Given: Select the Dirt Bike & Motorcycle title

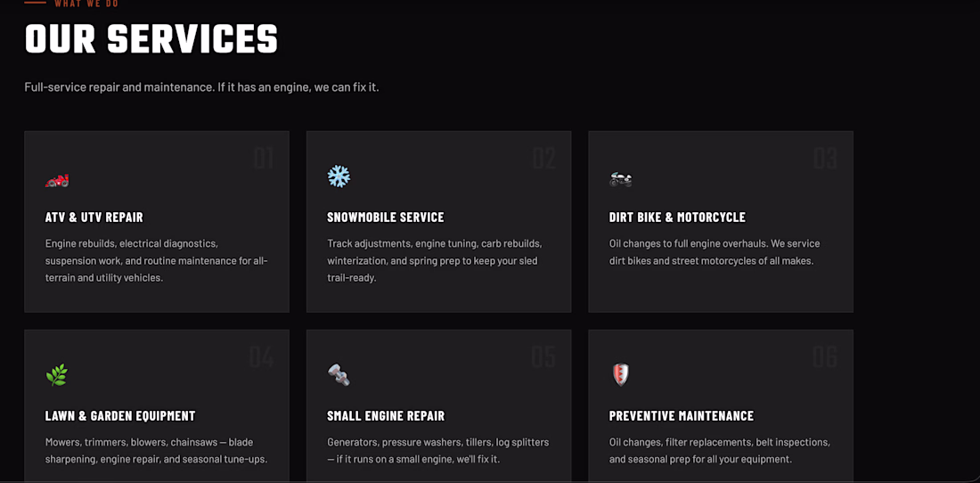Looking at the screenshot, I should click(x=677, y=217).
